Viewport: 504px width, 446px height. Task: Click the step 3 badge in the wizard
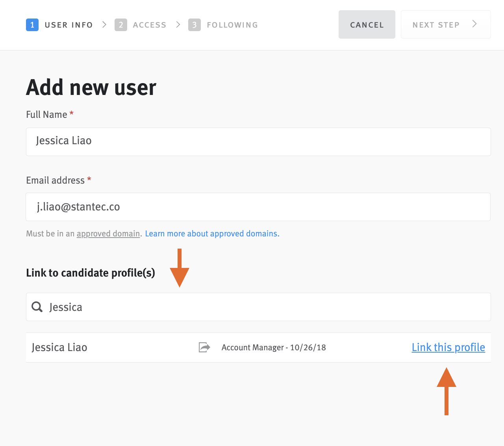point(194,24)
